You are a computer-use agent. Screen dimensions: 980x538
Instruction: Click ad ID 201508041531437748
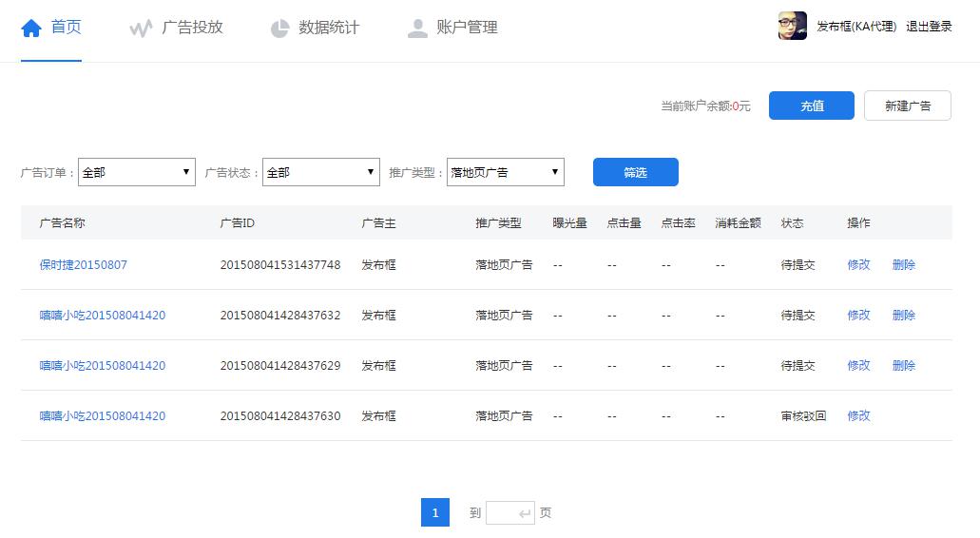[x=280, y=265]
